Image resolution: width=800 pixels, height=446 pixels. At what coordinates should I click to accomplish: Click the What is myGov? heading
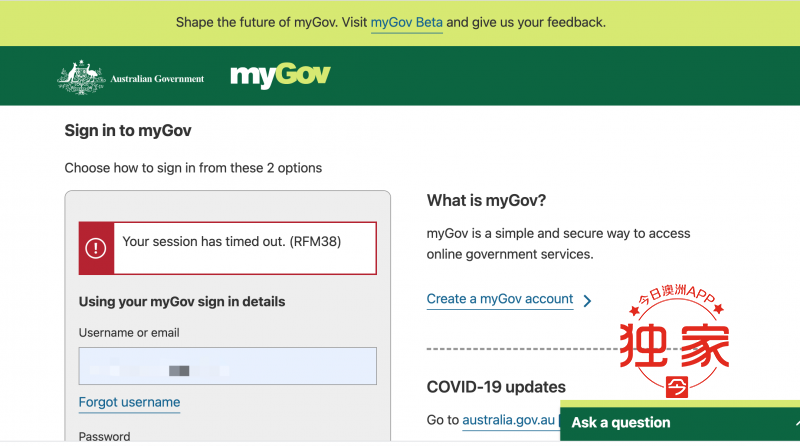coord(486,201)
